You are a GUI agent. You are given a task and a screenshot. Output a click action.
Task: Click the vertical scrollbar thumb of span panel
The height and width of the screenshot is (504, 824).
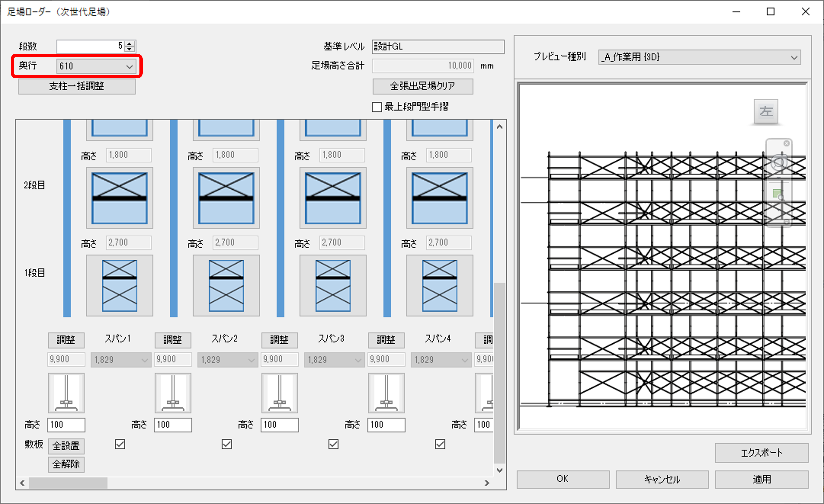(x=500, y=373)
